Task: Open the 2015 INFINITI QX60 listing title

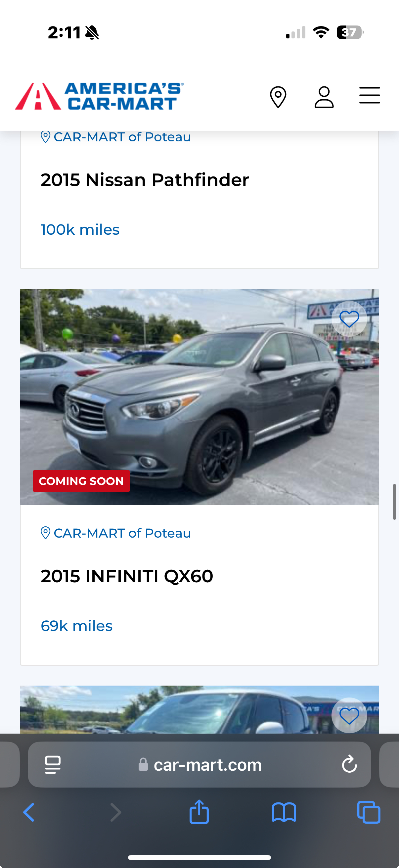Action: tap(127, 576)
